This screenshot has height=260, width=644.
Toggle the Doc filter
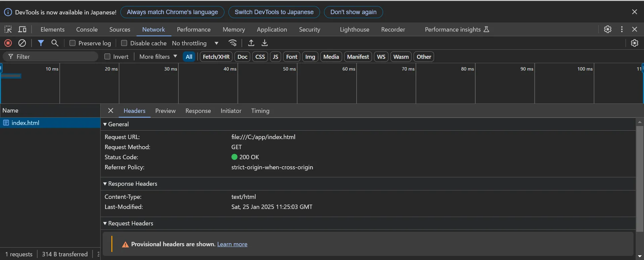243,56
